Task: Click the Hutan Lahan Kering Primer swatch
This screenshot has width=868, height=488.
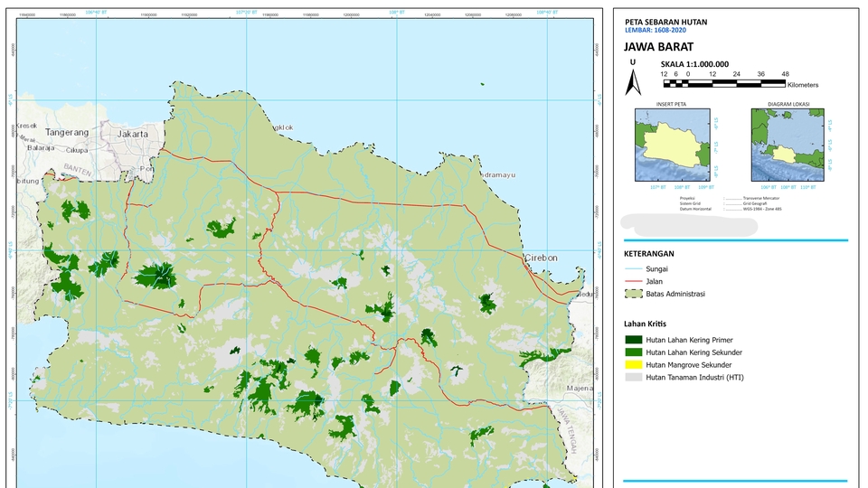Action: pos(633,340)
